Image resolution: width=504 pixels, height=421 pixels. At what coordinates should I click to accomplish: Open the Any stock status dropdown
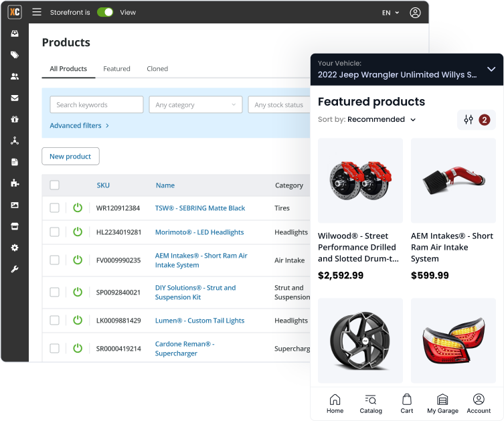(x=279, y=104)
